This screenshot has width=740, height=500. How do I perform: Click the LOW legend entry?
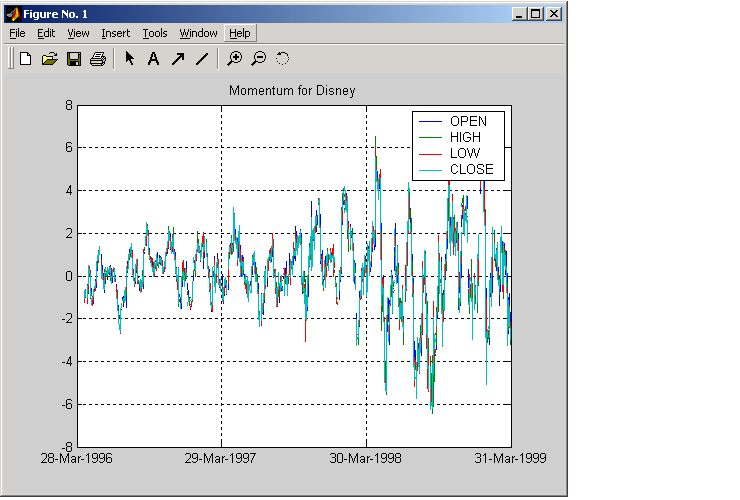click(465, 153)
